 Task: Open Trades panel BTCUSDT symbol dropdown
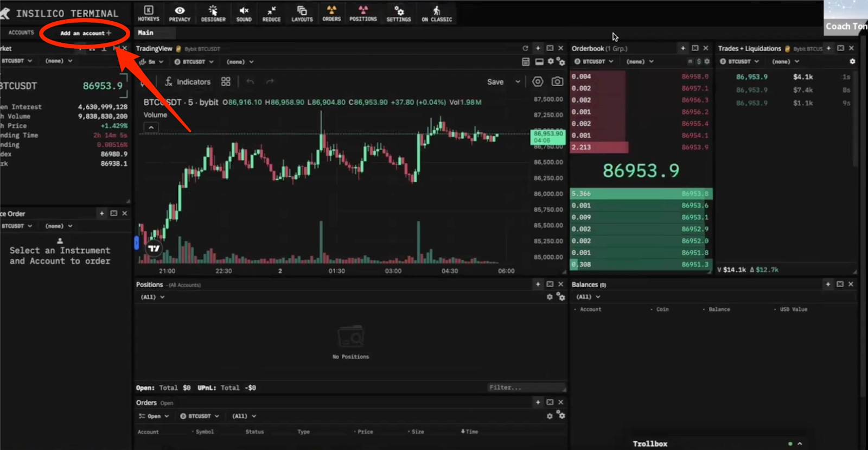click(x=739, y=61)
